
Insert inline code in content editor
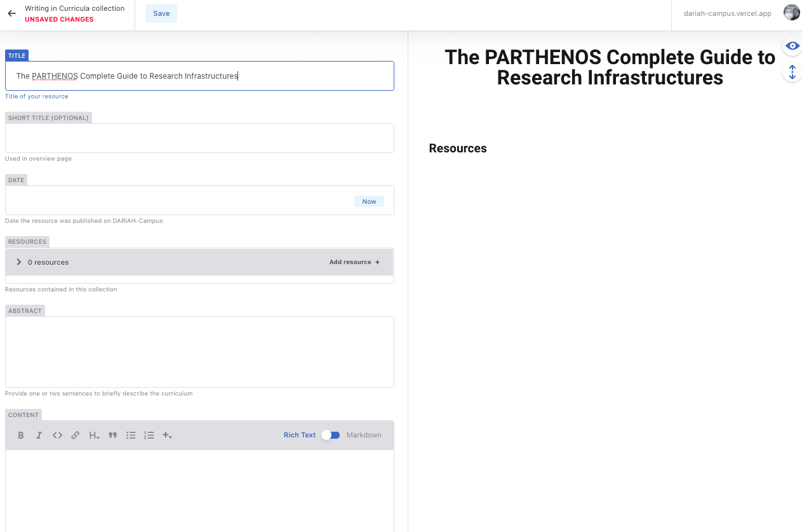click(57, 436)
